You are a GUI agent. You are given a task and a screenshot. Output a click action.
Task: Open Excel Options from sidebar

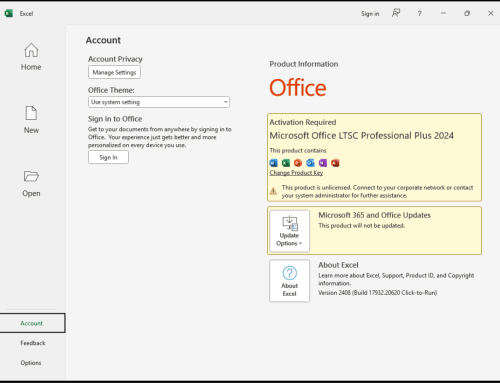(31, 363)
